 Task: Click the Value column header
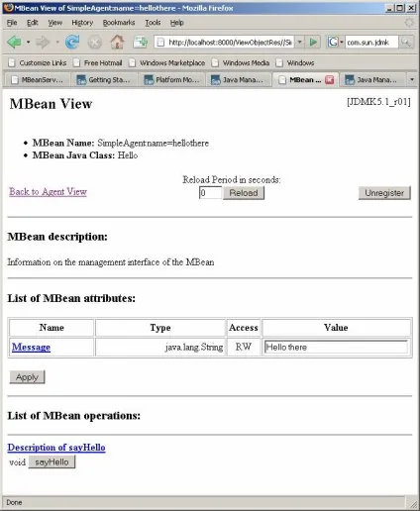pos(336,328)
